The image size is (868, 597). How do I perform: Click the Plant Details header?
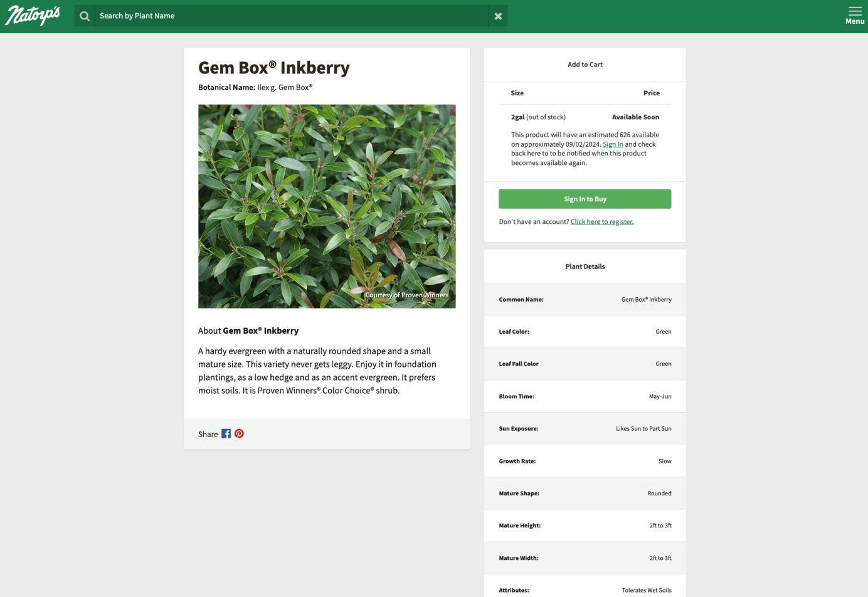pyautogui.click(x=585, y=267)
